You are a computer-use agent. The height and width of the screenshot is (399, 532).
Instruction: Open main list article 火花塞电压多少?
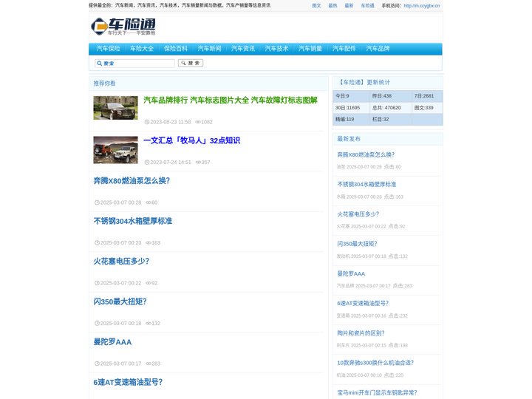(121, 262)
